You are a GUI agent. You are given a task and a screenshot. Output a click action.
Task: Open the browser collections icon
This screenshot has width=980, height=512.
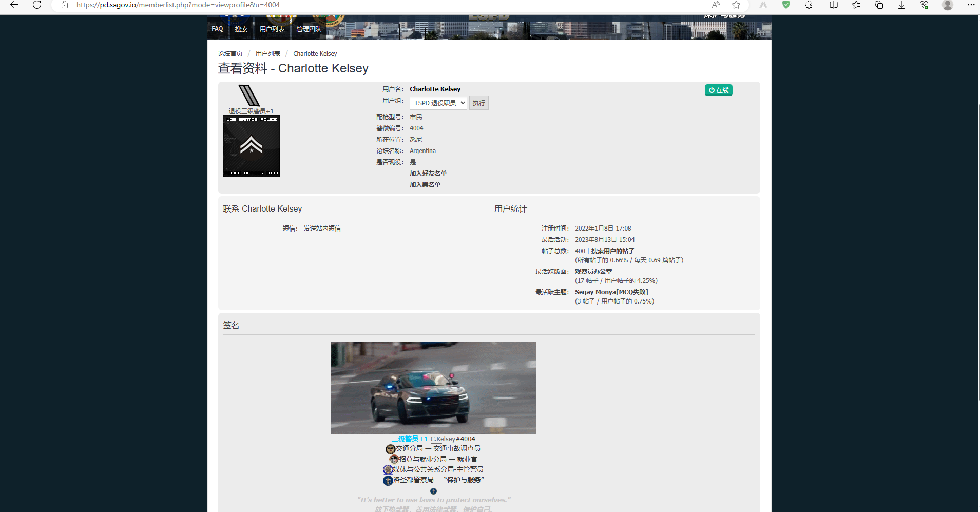pos(879,5)
